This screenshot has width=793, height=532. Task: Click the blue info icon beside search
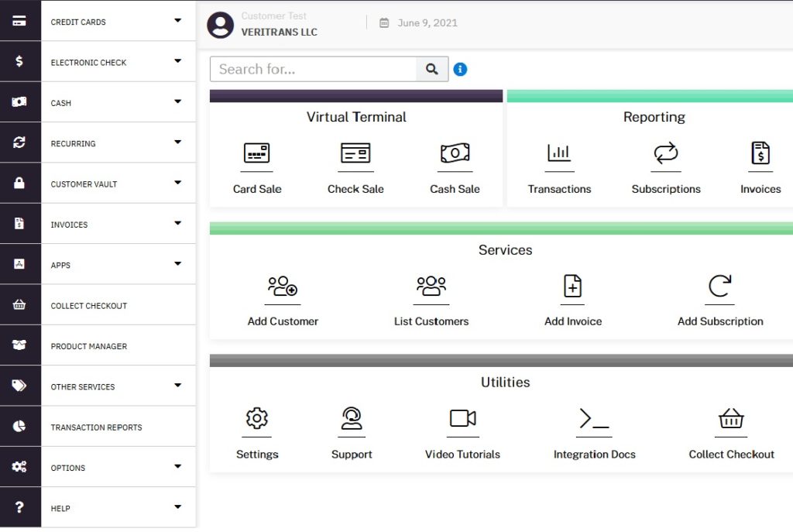tap(460, 70)
